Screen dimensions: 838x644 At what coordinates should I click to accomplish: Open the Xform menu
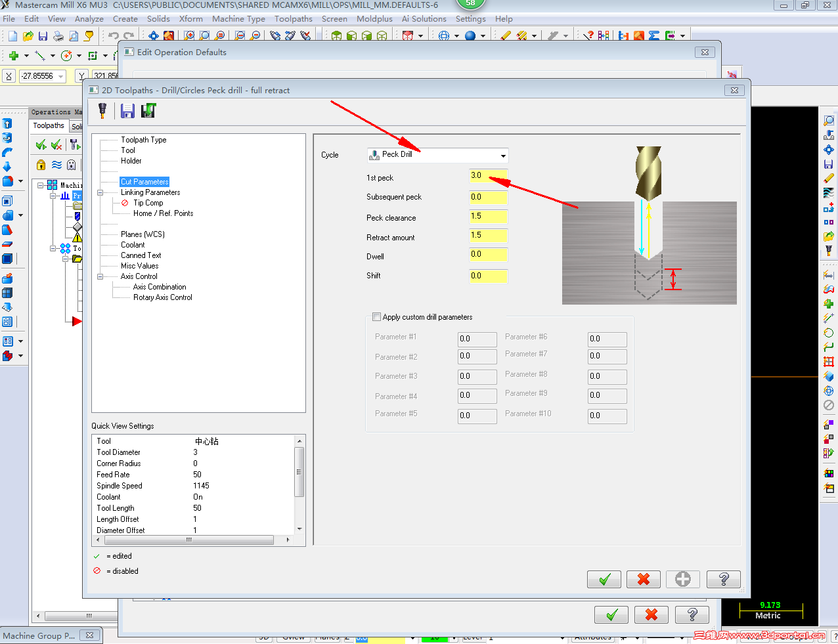pos(191,19)
